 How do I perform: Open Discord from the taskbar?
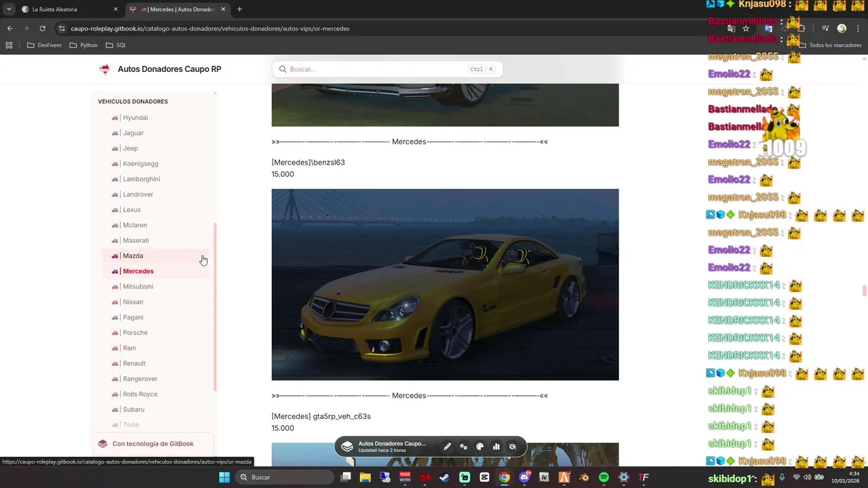pyautogui.click(x=524, y=477)
